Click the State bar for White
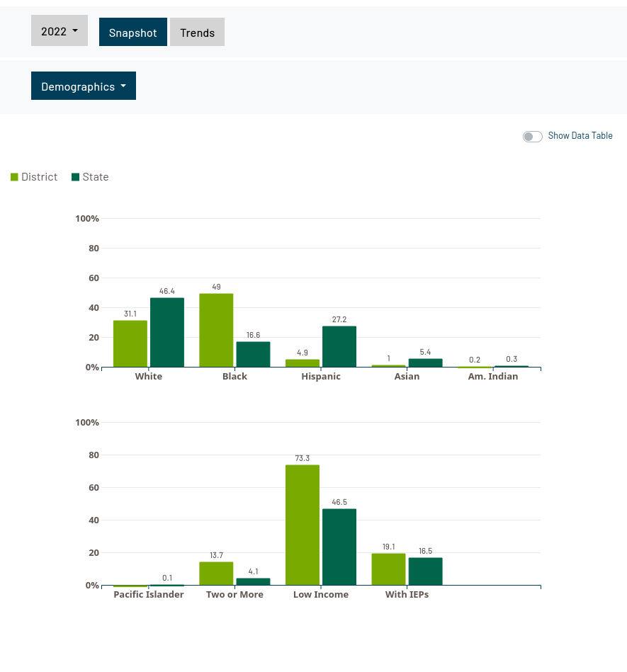This screenshot has width=627, height=672. tap(167, 333)
